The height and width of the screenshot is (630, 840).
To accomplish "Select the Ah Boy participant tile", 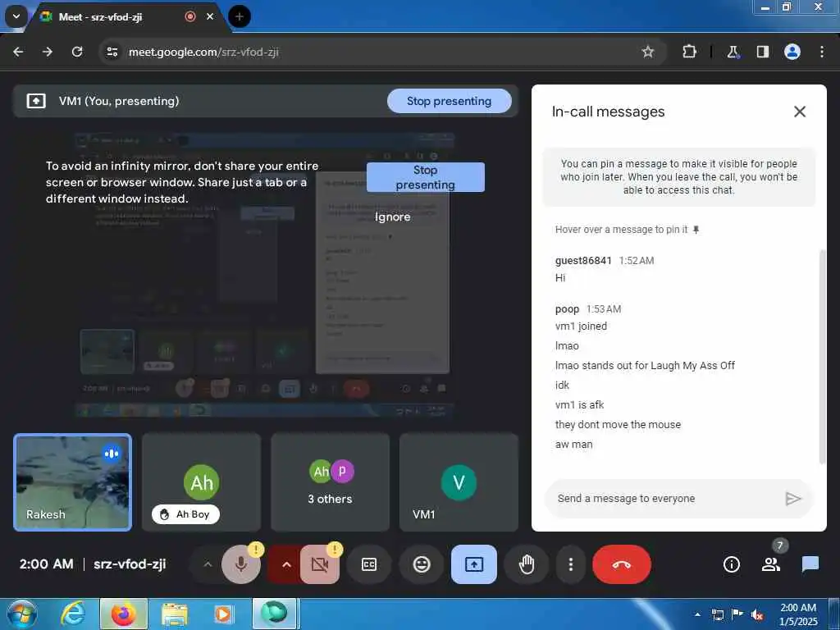I will (x=202, y=482).
